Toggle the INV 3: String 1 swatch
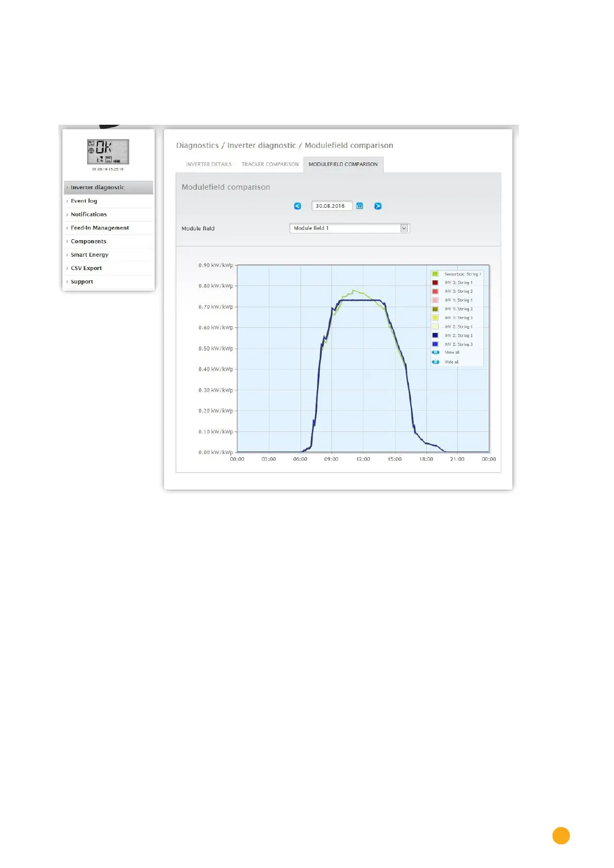Image resolution: width=614 pixels, height=868 pixels. click(435, 282)
